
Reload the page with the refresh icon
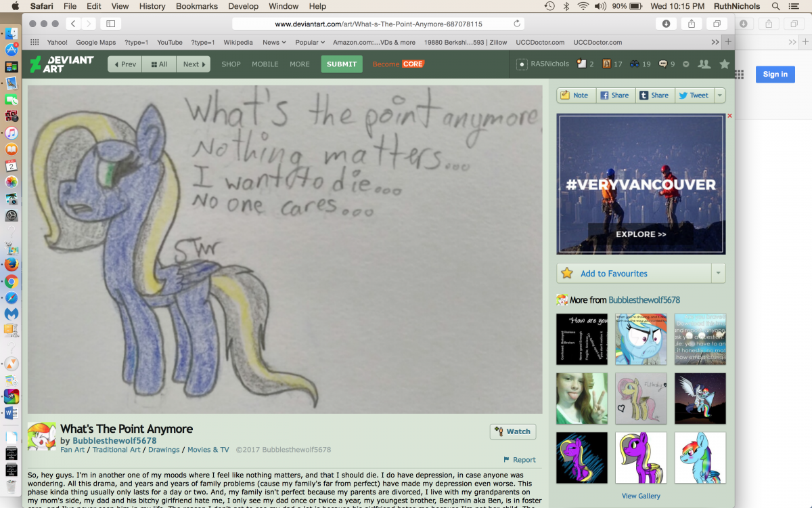(518, 24)
